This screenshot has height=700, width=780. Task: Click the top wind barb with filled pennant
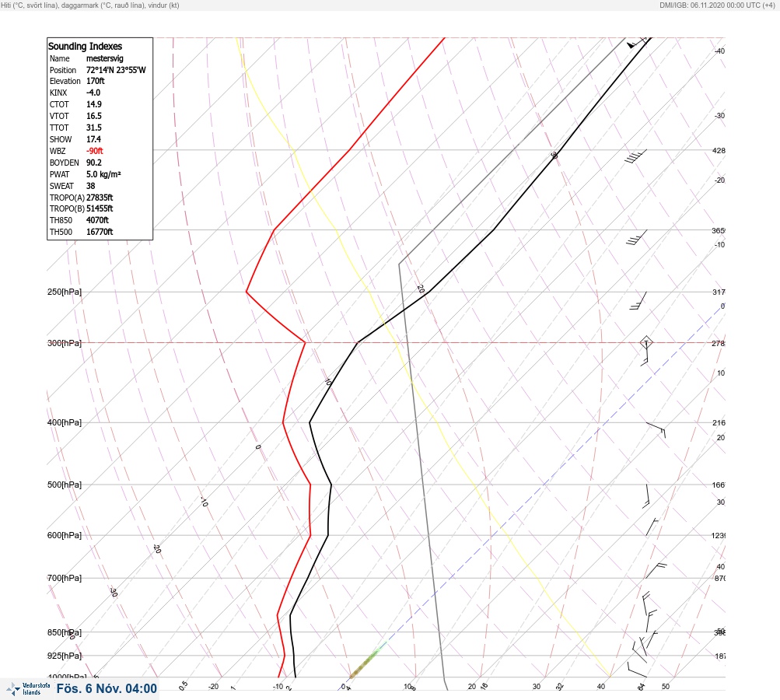638,43
